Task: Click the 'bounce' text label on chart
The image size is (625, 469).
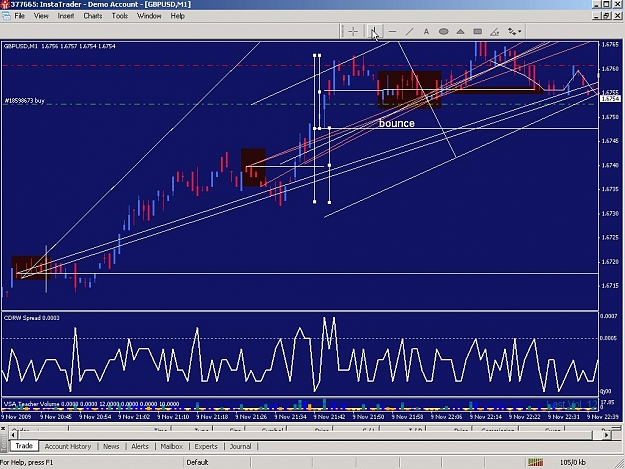Action: click(x=397, y=123)
